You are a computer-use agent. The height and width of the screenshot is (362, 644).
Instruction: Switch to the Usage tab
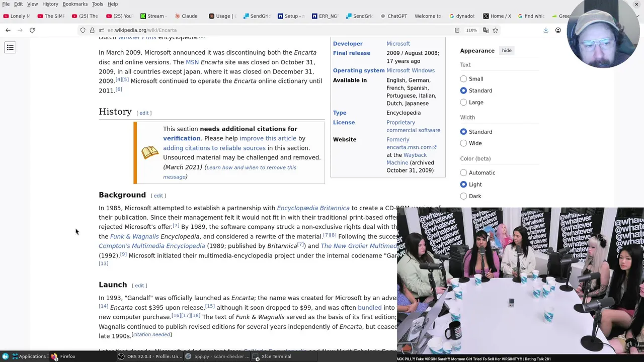tap(222, 16)
